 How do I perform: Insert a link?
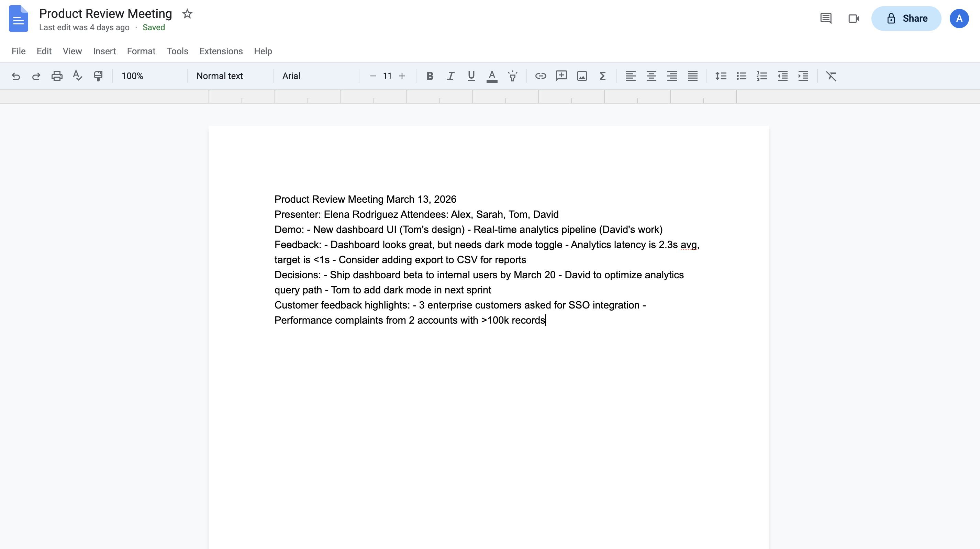(541, 76)
